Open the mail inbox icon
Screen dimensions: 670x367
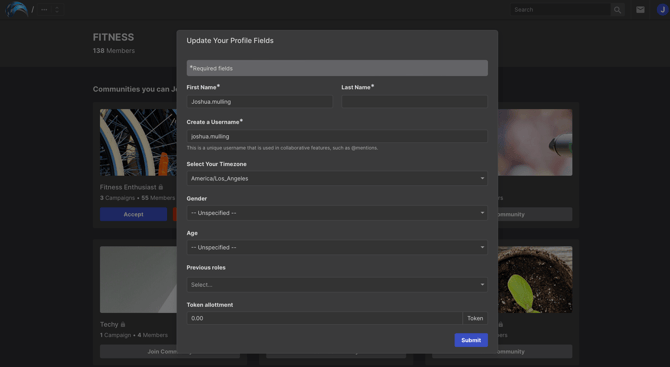[x=640, y=9]
